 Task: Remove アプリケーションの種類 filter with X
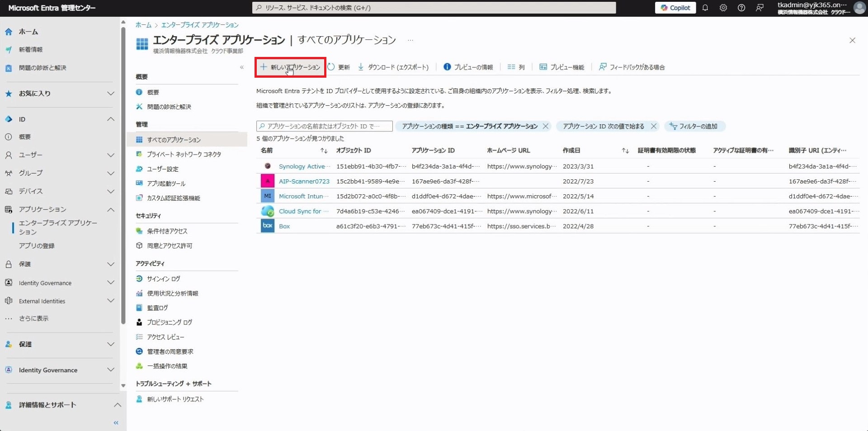[x=545, y=126]
